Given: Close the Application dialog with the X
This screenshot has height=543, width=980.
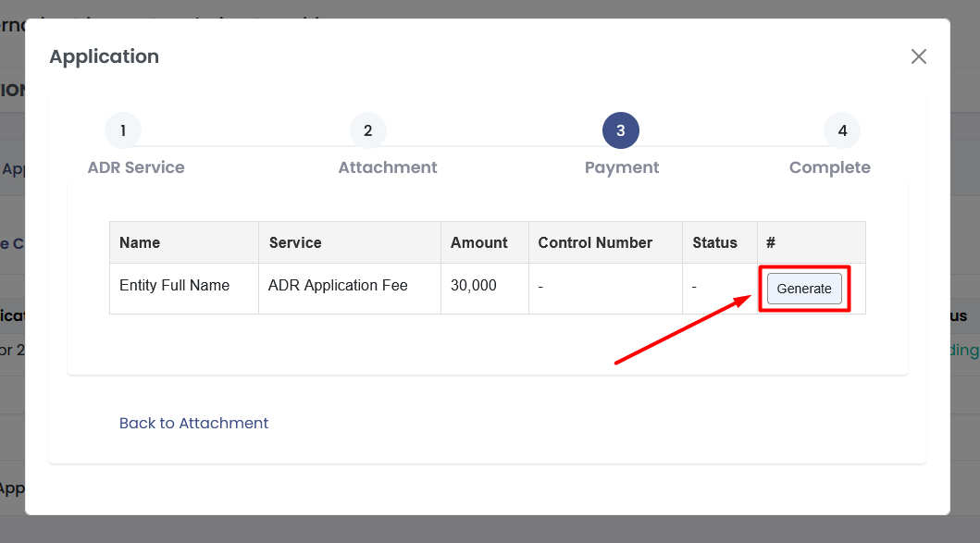Looking at the screenshot, I should [x=918, y=56].
